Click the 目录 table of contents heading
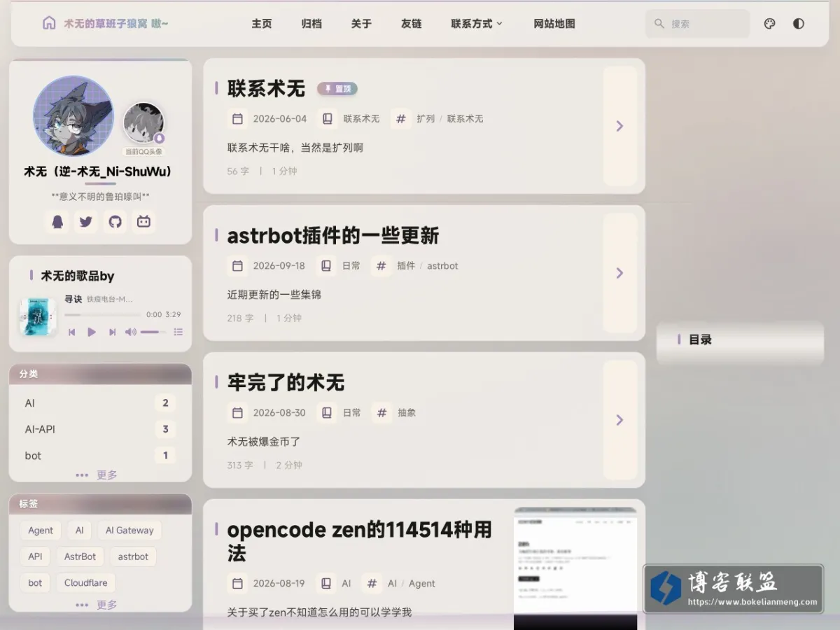 point(701,339)
